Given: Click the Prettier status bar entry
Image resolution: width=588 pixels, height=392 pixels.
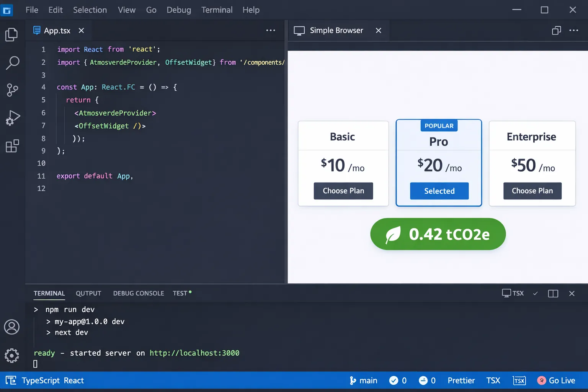Looking at the screenshot, I should pyautogui.click(x=461, y=381).
